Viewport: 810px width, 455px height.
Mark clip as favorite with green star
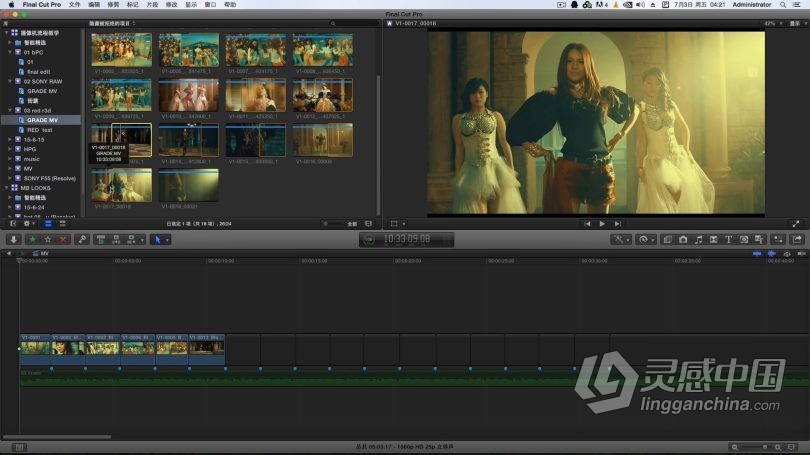click(32, 240)
